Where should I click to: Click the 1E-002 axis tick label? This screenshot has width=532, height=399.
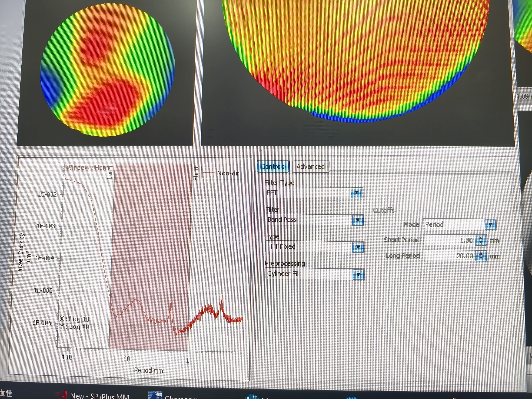(47, 194)
